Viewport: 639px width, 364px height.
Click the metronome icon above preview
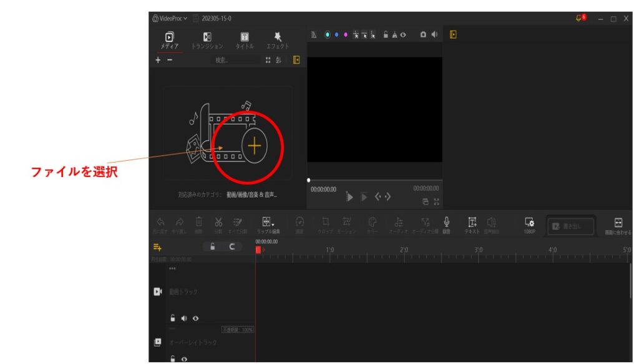[x=314, y=35]
